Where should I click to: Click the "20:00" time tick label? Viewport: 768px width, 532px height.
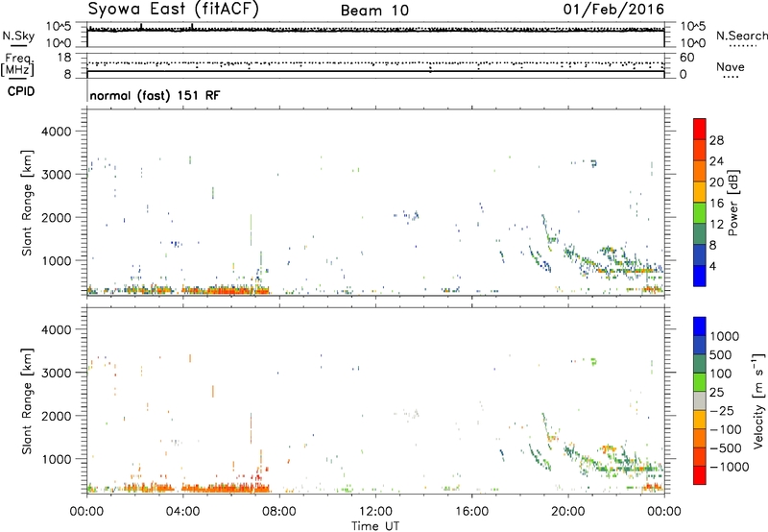[568, 512]
